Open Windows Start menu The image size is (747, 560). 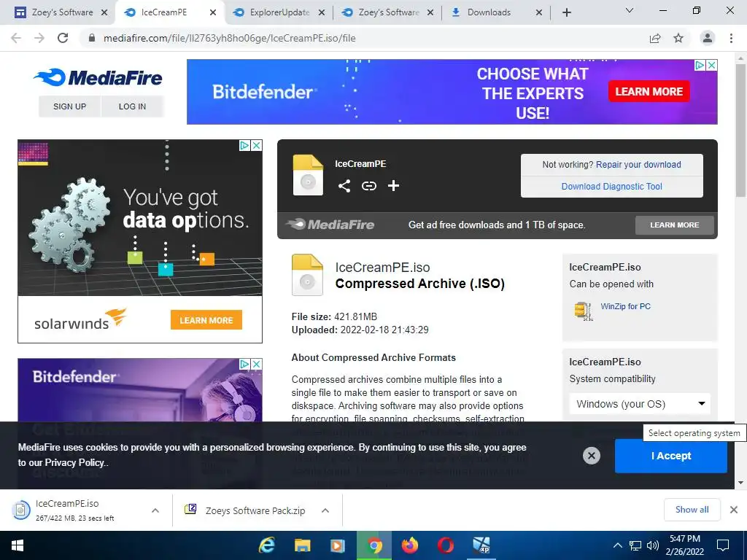tap(18, 545)
